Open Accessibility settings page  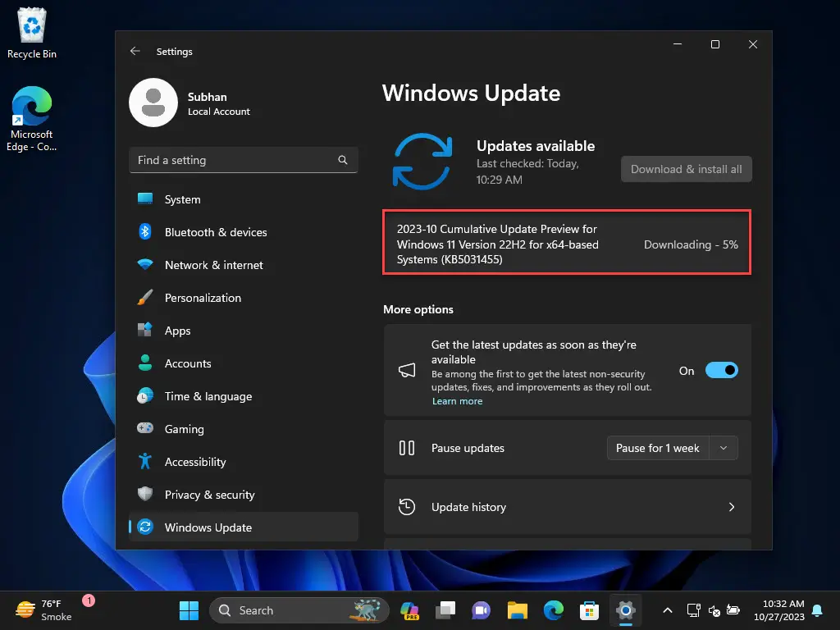(x=243, y=462)
